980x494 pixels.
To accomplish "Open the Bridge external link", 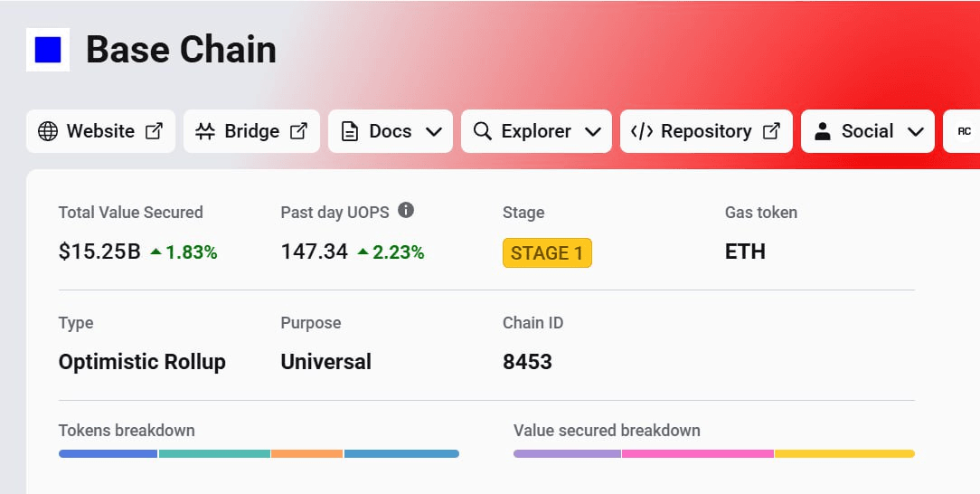I will click(x=298, y=131).
